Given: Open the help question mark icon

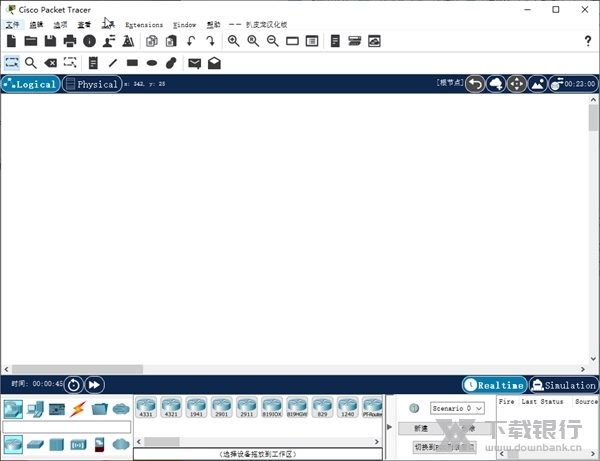Looking at the screenshot, I should coord(588,41).
